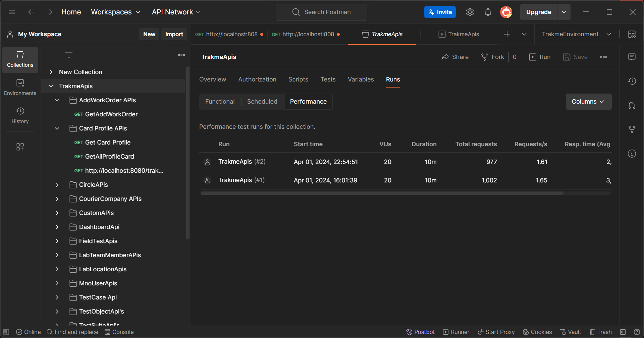The width and height of the screenshot is (644, 338).
Task: Open the environment quick look icon
Action: pos(632,34)
